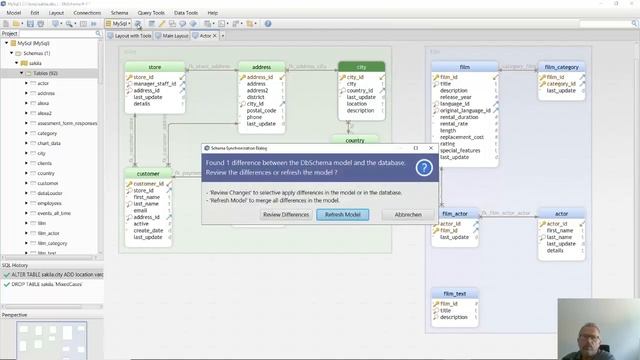Switch to the Layout with Tools tab

(x=129, y=36)
